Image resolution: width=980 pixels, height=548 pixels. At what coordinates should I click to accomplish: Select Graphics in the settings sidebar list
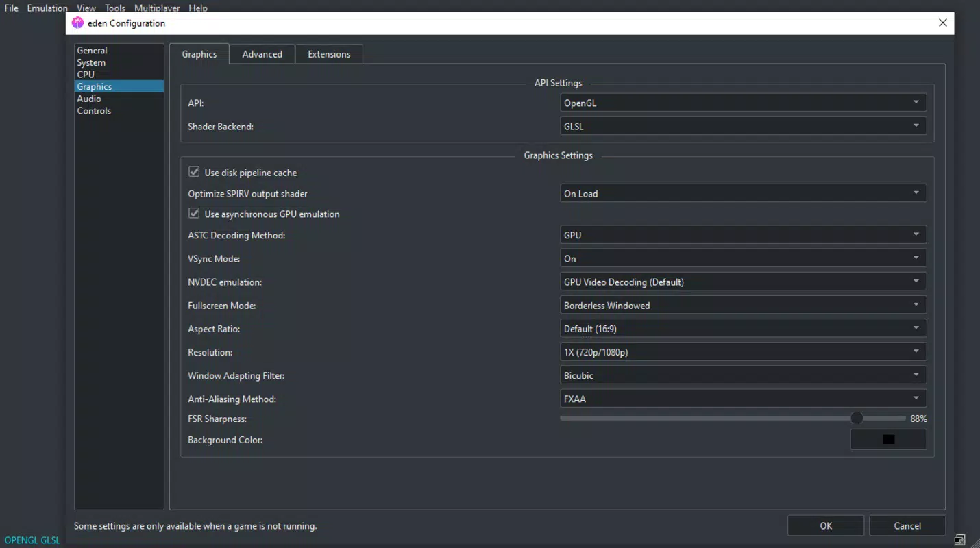point(119,86)
